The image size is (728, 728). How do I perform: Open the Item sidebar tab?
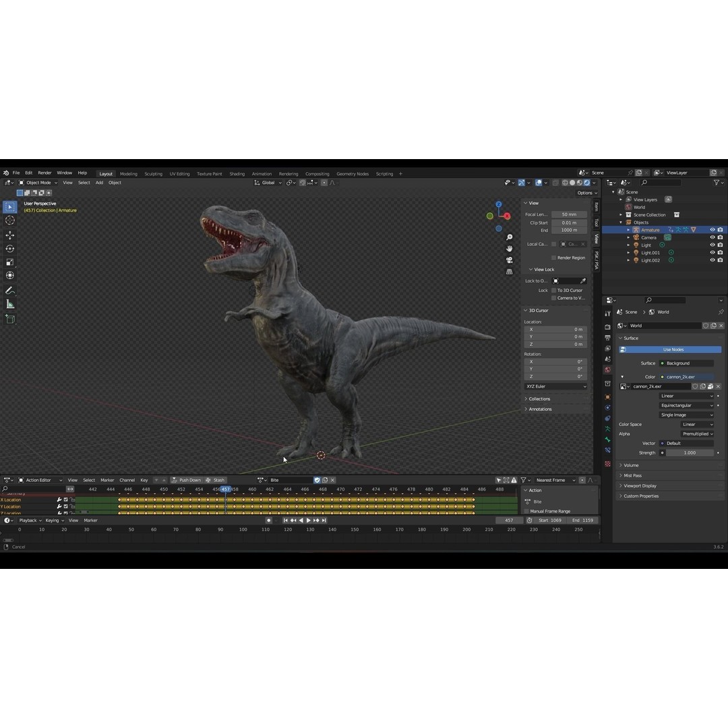pyautogui.click(x=597, y=207)
